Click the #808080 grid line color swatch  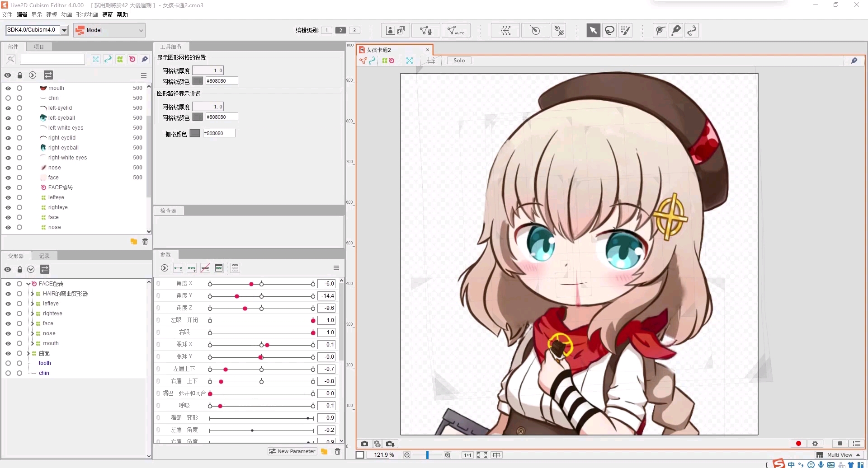(198, 81)
